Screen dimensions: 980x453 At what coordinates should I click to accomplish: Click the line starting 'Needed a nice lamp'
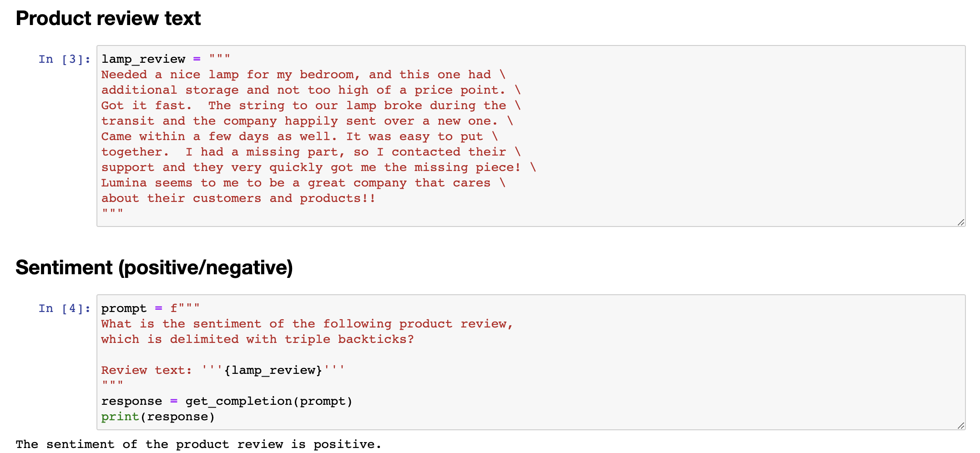click(303, 75)
